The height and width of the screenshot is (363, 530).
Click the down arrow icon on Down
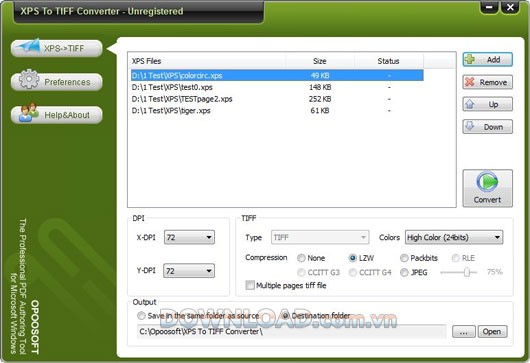click(470, 126)
